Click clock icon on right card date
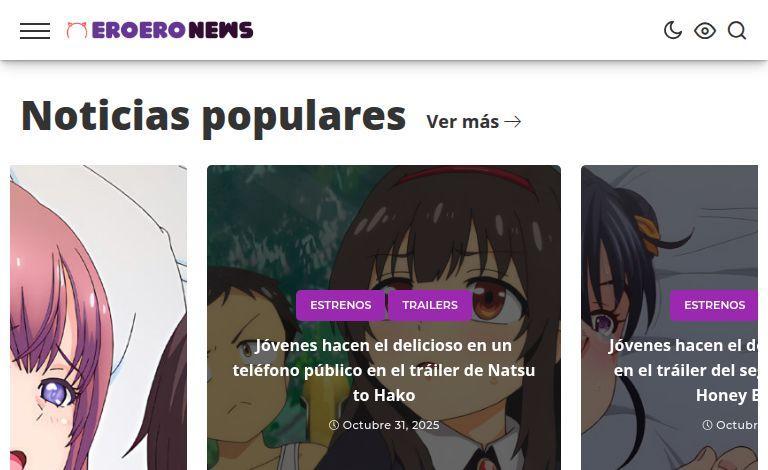 (707, 425)
